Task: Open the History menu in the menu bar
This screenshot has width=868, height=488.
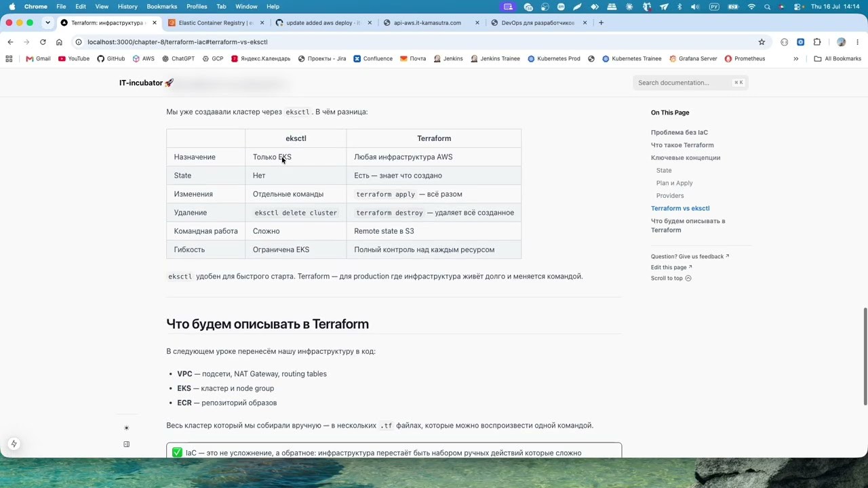Action: tap(127, 7)
